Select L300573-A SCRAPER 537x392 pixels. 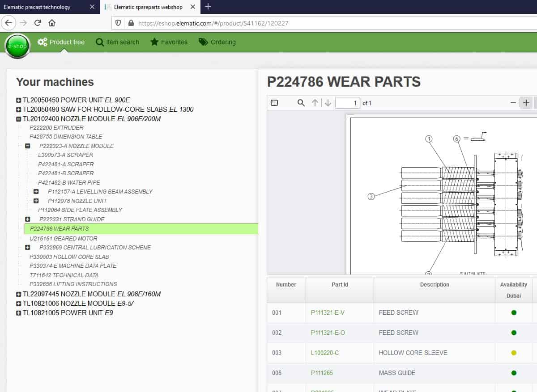click(x=66, y=155)
